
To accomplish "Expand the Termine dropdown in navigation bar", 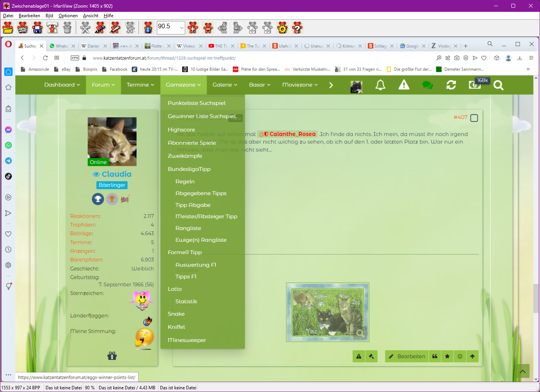I will tap(140, 85).
